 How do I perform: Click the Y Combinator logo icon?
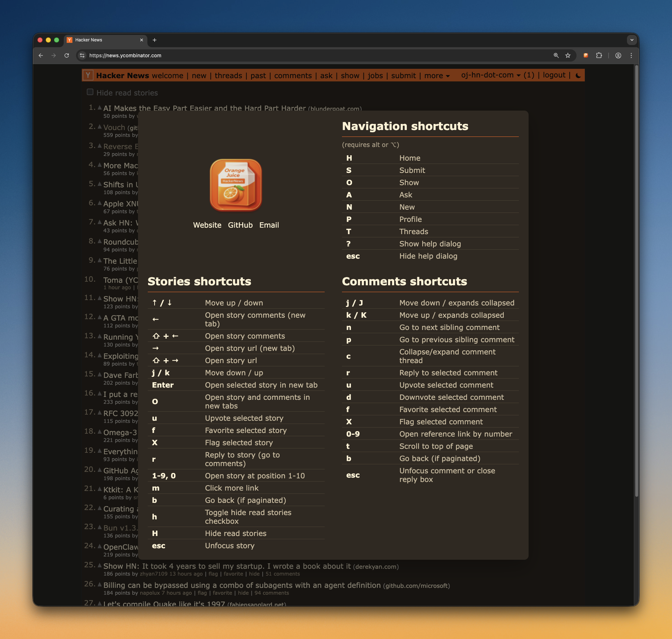click(x=88, y=75)
